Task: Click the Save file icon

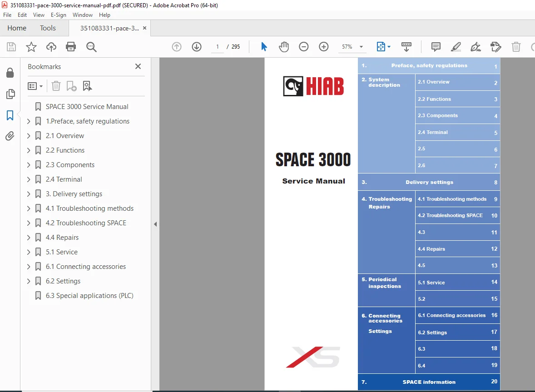Action: tap(11, 47)
